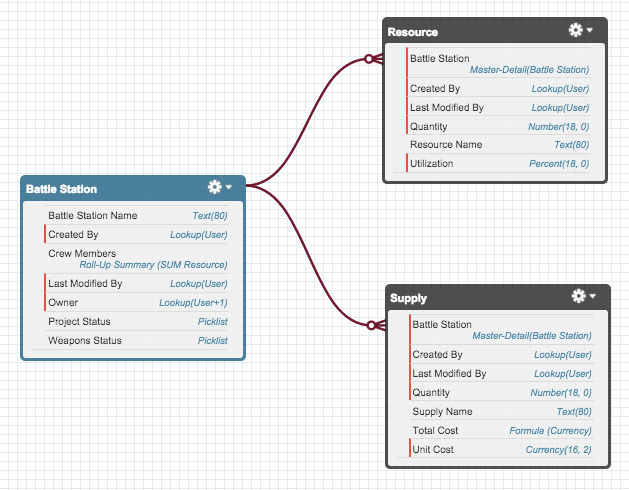Select Battle Station field in Supply
Screen dimensions: 629x490
(501, 329)
